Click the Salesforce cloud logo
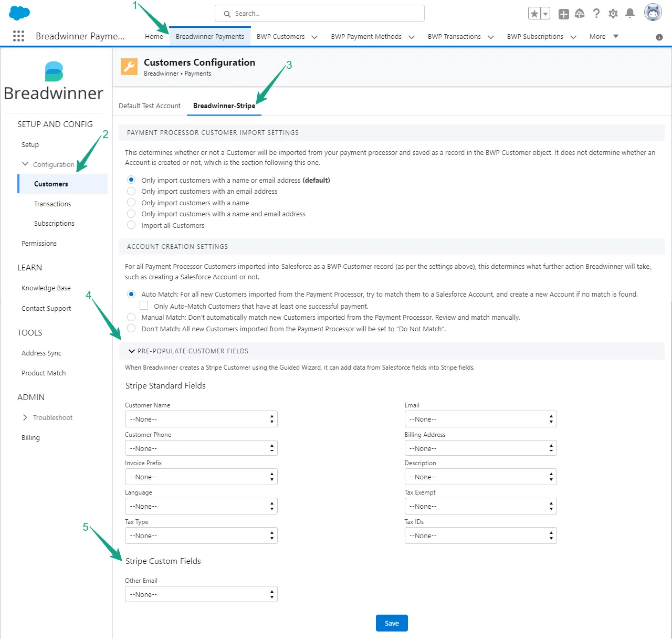Viewport: 672px width, 640px height. [x=19, y=13]
